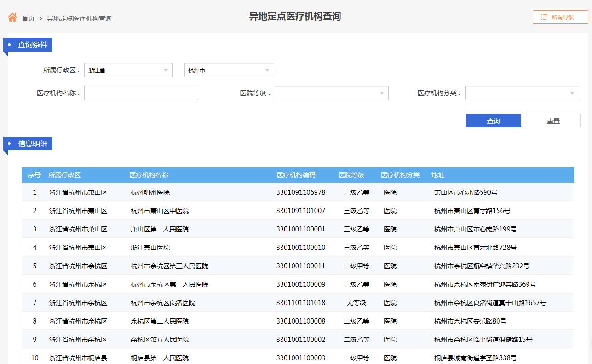The width and height of the screenshot is (592, 364).
Task: Click the 重置 reset button
Action: coord(553,121)
